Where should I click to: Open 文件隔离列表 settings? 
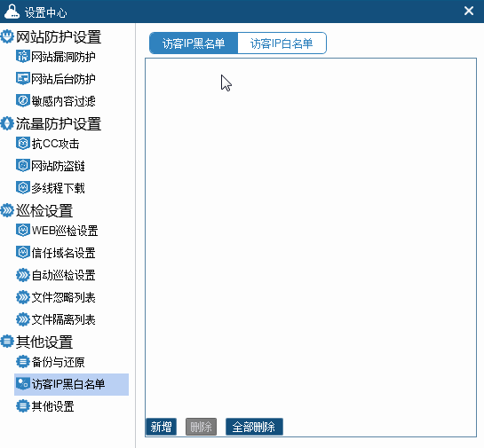click(56, 319)
